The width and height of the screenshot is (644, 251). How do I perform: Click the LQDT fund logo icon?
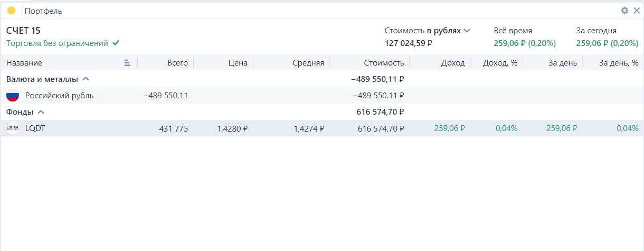point(12,128)
